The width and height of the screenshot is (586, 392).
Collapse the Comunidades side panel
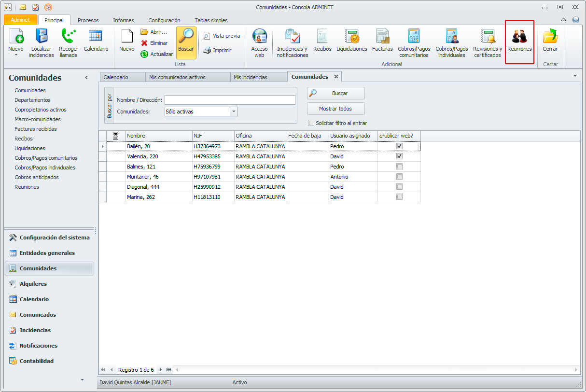tap(86, 78)
